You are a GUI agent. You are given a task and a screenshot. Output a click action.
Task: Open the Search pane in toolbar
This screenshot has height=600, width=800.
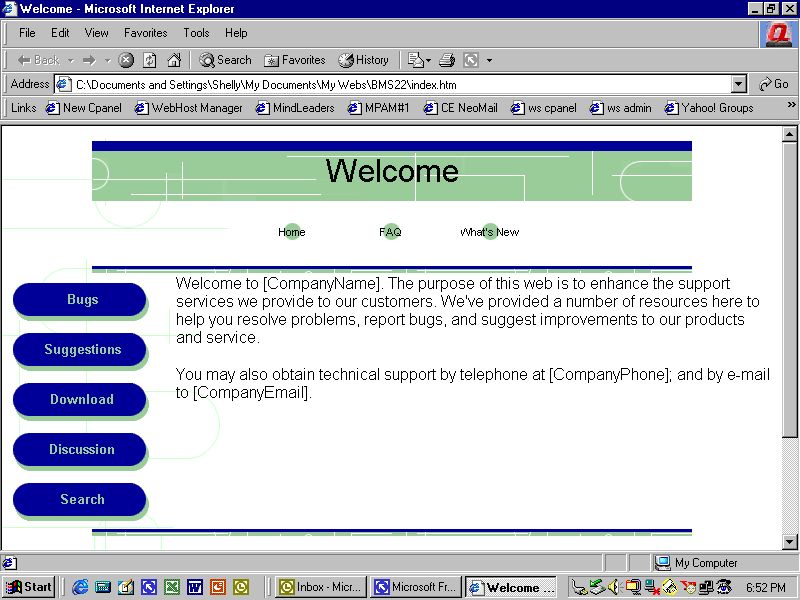click(x=225, y=60)
